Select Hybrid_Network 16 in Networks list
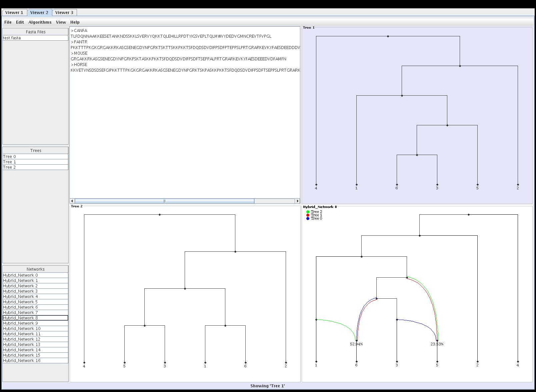The width and height of the screenshot is (536, 392). 35,361
